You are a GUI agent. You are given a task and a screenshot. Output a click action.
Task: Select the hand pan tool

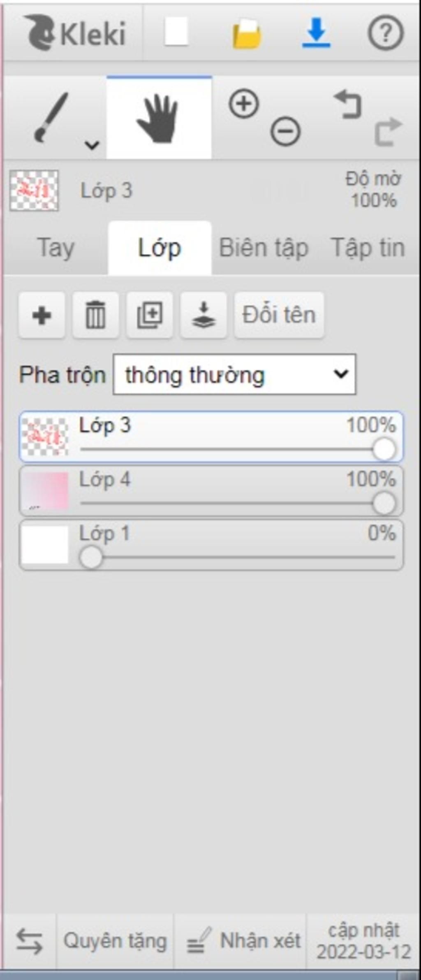159,118
